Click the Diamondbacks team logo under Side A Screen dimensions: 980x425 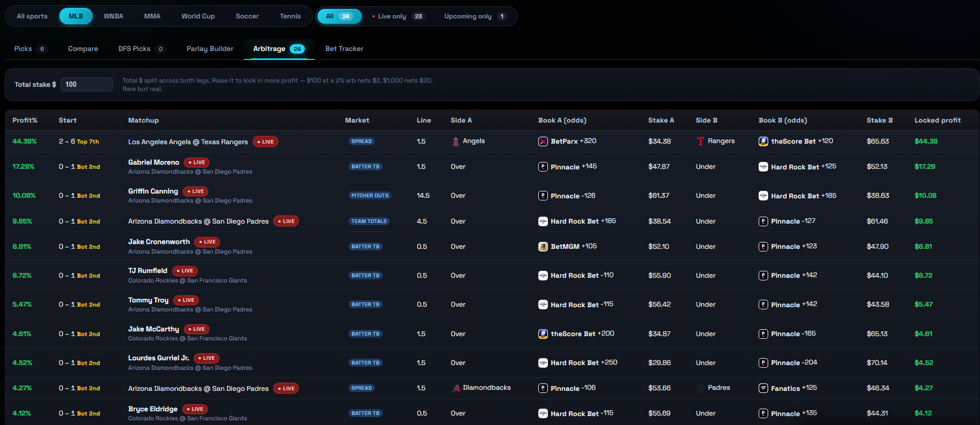[x=456, y=388]
